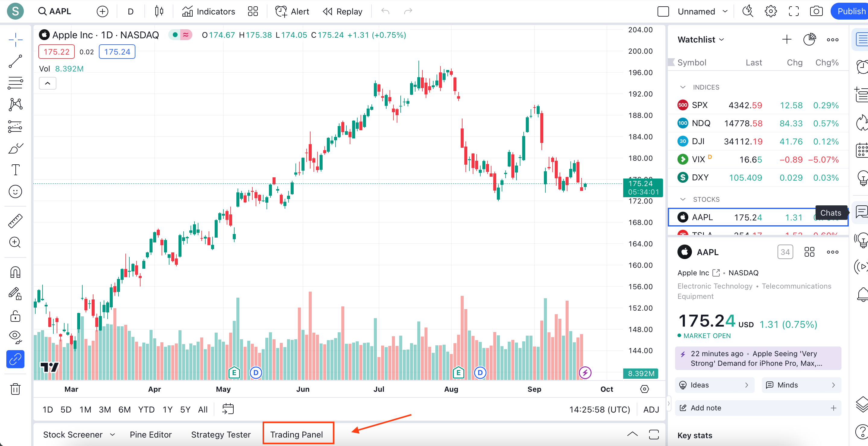This screenshot has height=446, width=868.
Task: Redo the chart action
Action: pyautogui.click(x=408, y=11)
